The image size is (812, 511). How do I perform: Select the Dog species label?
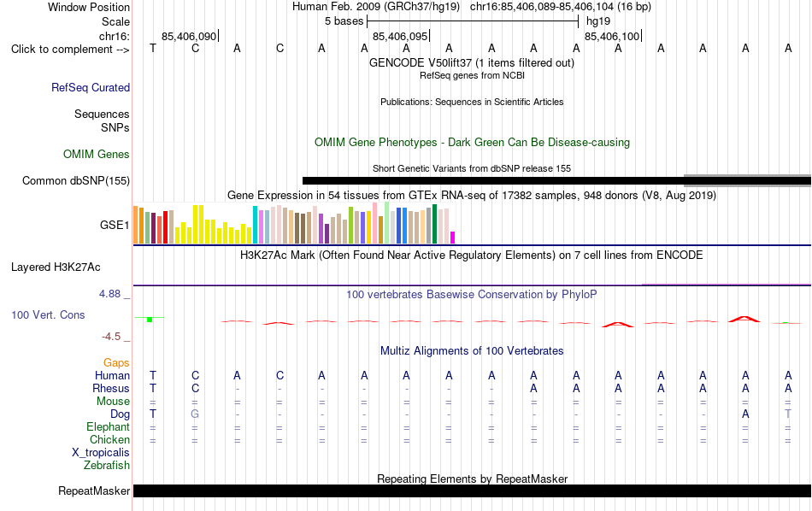(120, 414)
